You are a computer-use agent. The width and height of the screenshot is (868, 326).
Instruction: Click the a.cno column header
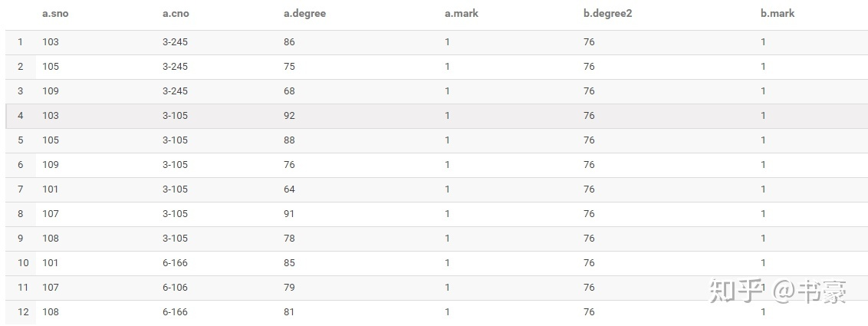tap(176, 14)
